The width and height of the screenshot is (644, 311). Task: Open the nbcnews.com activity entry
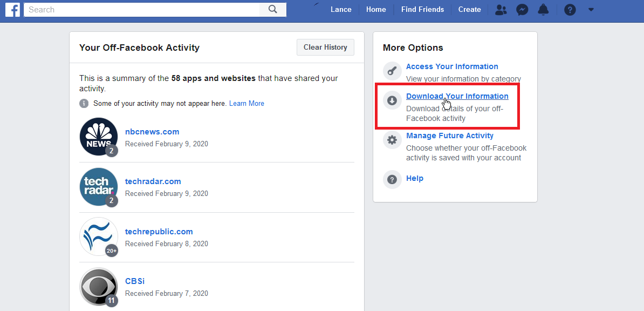(152, 132)
